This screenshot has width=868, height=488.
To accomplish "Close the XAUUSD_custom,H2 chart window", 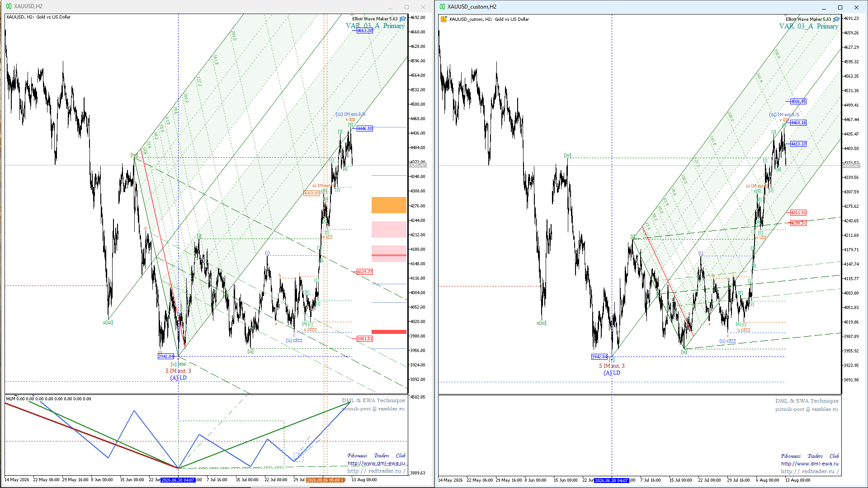I will click(856, 7).
